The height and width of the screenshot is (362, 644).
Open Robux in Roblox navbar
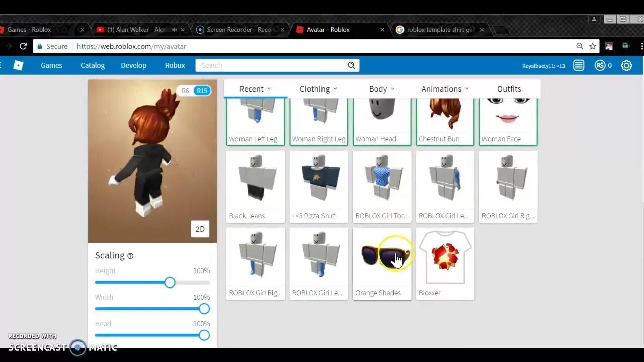[175, 65]
